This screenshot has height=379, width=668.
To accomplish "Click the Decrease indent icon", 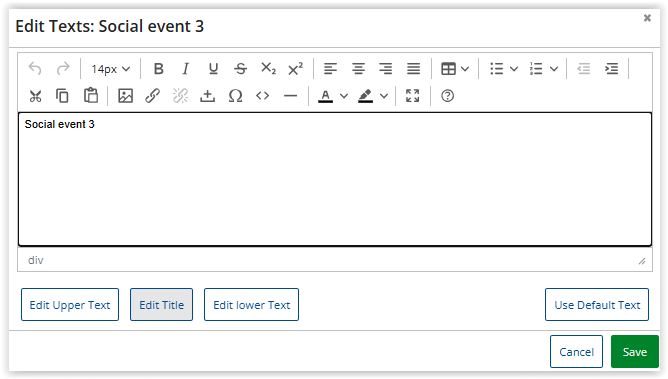I will point(584,69).
